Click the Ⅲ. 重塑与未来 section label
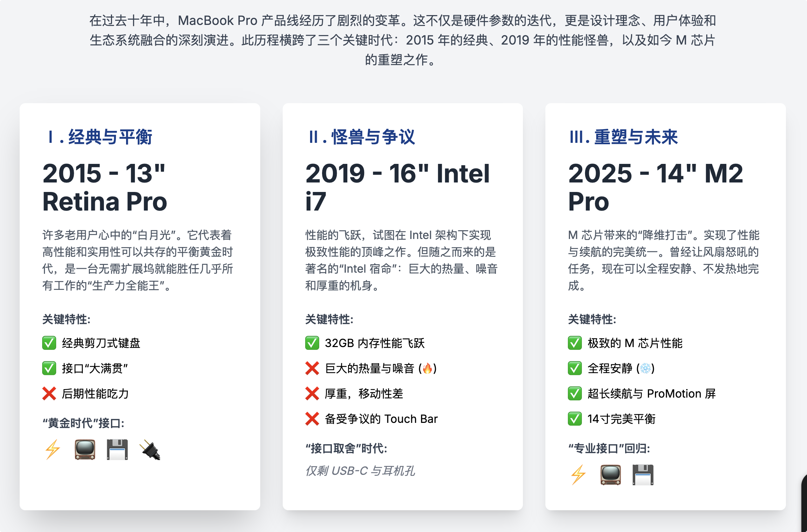807x532 pixels. click(623, 137)
